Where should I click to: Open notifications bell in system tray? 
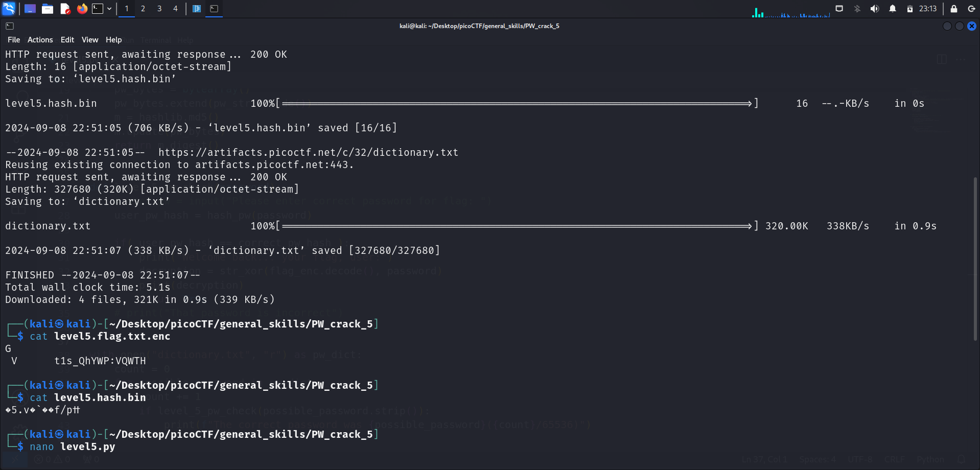point(892,9)
